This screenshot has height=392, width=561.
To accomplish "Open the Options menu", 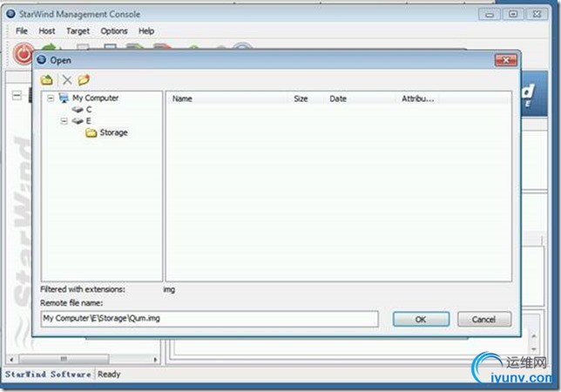I will 114,31.
